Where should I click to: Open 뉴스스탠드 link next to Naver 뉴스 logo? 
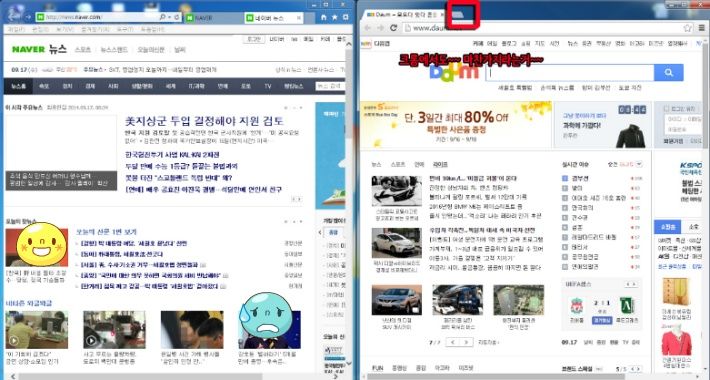click(x=114, y=50)
